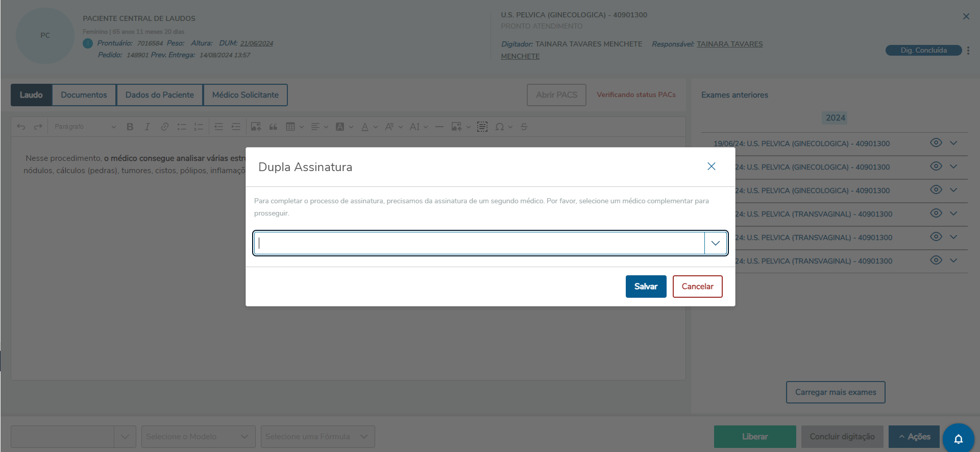Show third U.S. Pelvica Ginecologica exam preview
Screen dimensions: 980x452
[x=936, y=190]
